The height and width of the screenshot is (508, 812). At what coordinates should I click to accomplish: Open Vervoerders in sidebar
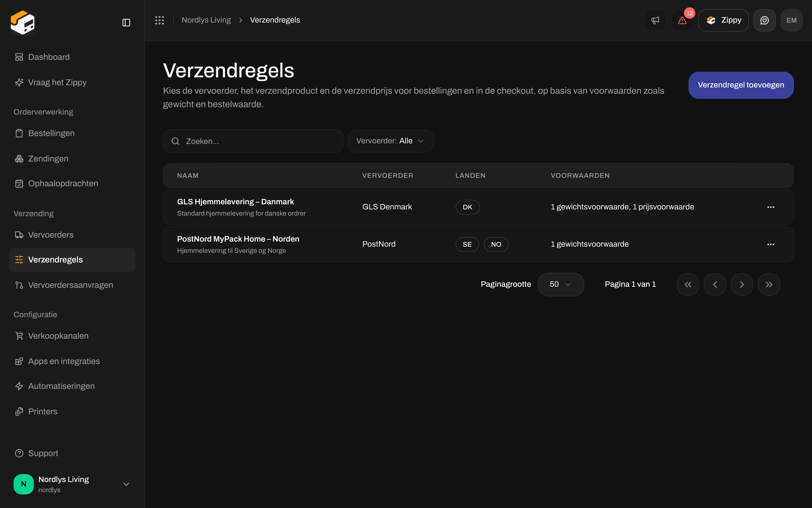point(72,235)
